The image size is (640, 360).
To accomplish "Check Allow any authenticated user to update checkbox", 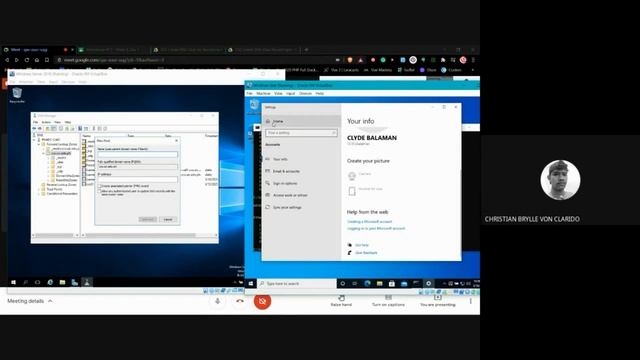I will click(x=99, y=191).
